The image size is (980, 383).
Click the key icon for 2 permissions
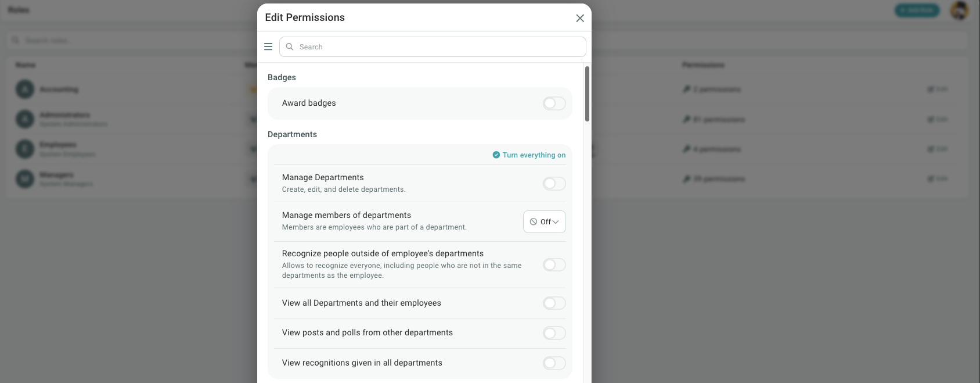coord(687,90)
